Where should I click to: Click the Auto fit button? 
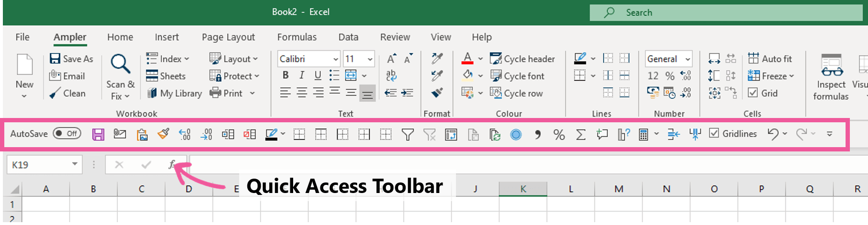[770, 59]
